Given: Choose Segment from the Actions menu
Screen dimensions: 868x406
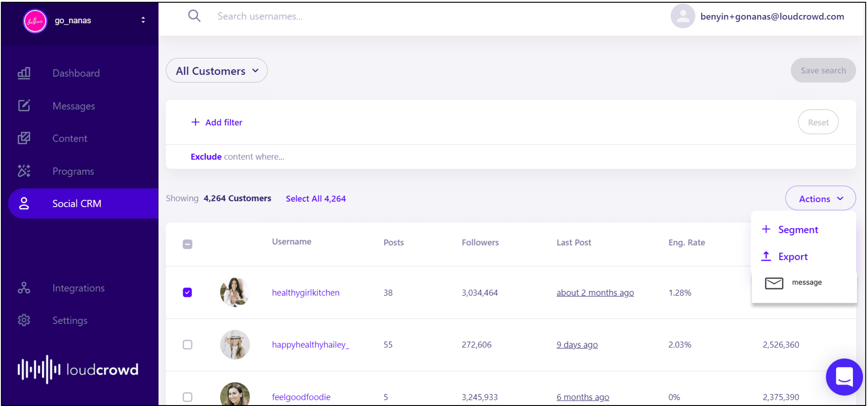Looking at the screenshot, I should click(x=797, y=230).
